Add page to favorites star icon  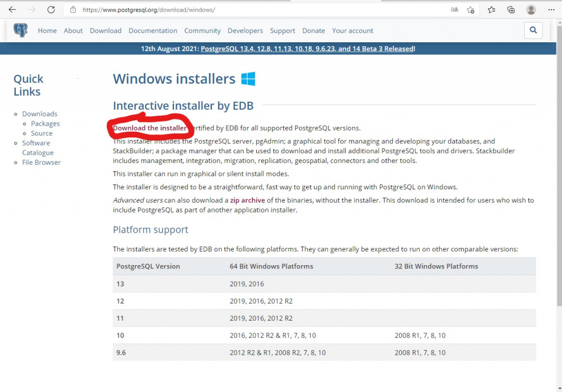(x=470, y=10)
